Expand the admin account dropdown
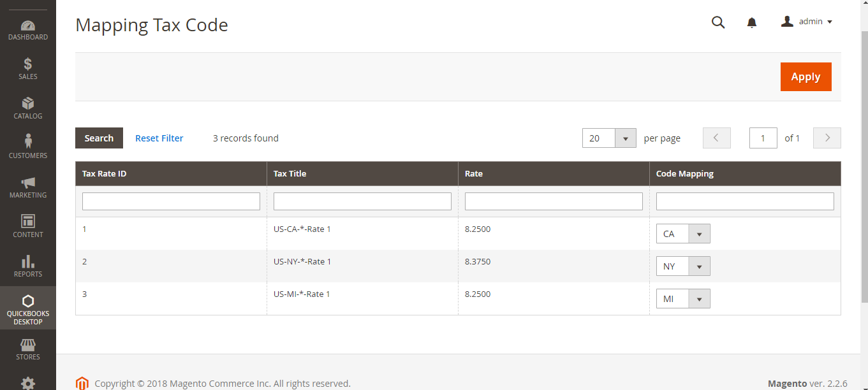 tap(807, 22)
